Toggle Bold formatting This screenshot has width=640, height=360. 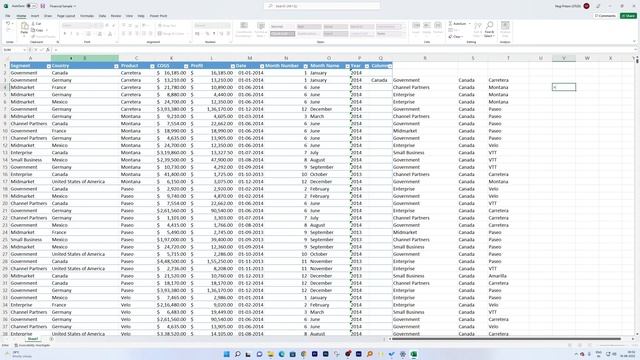(64, 34)
